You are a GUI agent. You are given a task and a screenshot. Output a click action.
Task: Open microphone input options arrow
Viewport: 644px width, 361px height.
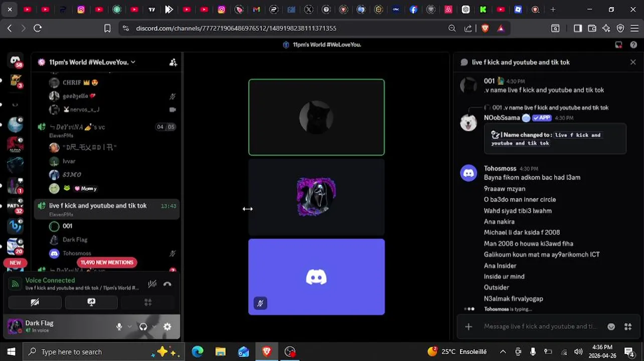[129, 326]
